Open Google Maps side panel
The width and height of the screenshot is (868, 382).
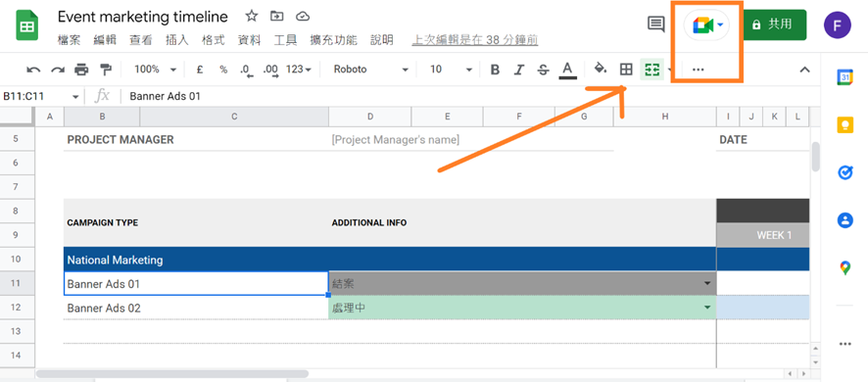point(844,268)
